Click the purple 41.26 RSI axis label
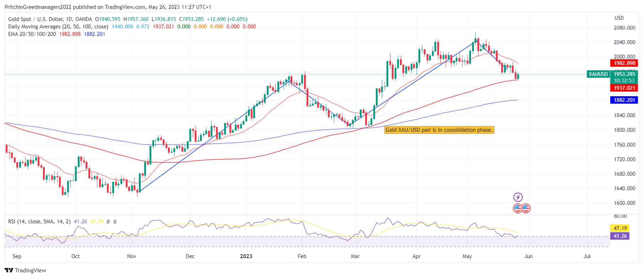The width and height of the screenshot is (644, 278). click(620, 236)
